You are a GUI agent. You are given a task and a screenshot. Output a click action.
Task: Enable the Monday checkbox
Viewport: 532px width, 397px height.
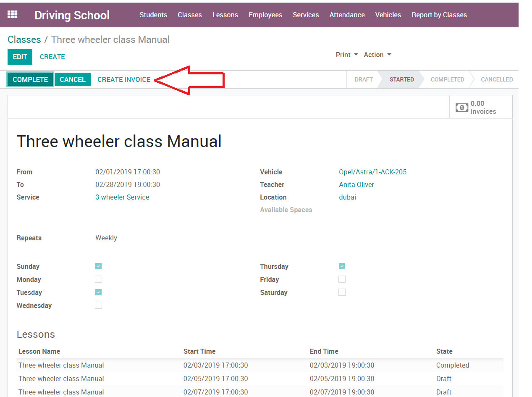click(98, 279)
